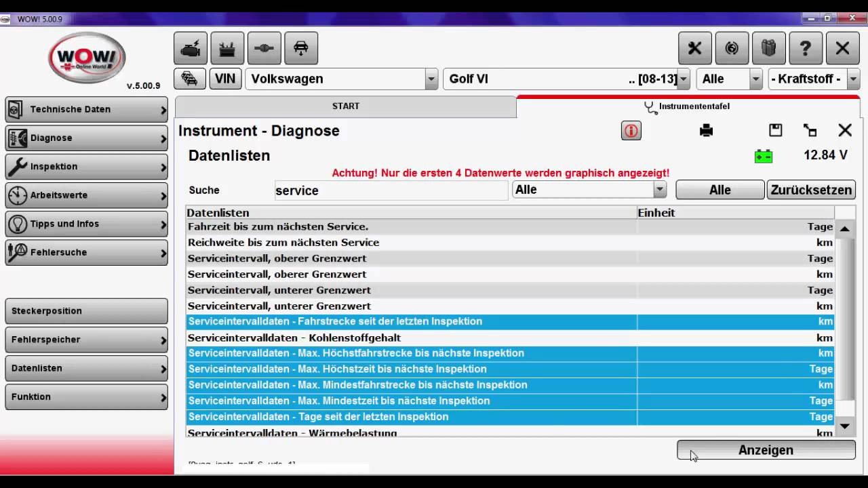Deselect 'Max. Mindestzeit bis nächste Inspektion' row

click(x=510, y=401)
